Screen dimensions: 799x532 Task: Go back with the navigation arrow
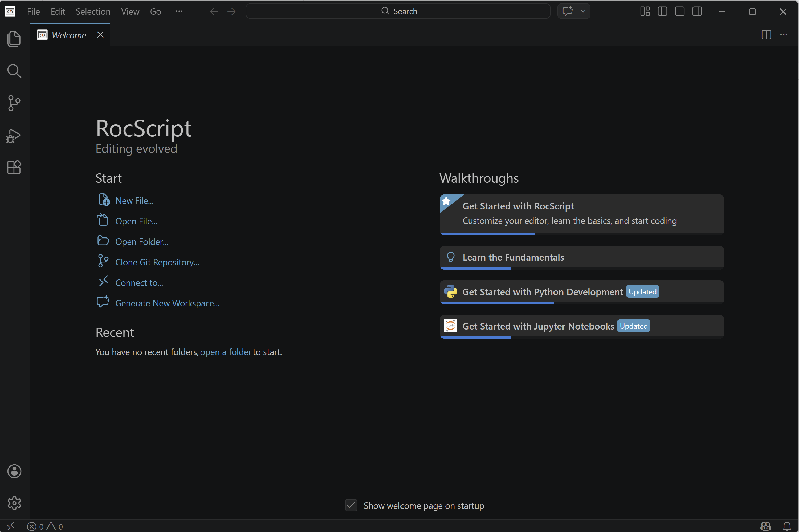(x=214, y=11)
